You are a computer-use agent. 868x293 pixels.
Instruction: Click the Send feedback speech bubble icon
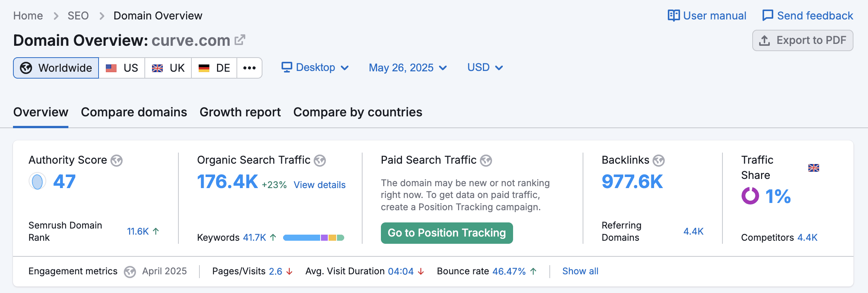768,16
